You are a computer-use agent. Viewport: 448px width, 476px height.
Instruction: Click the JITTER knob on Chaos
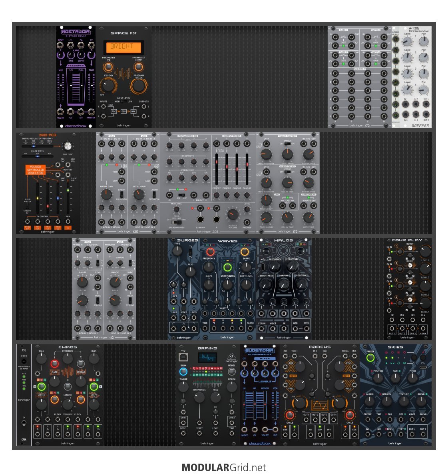click(42, 404)
